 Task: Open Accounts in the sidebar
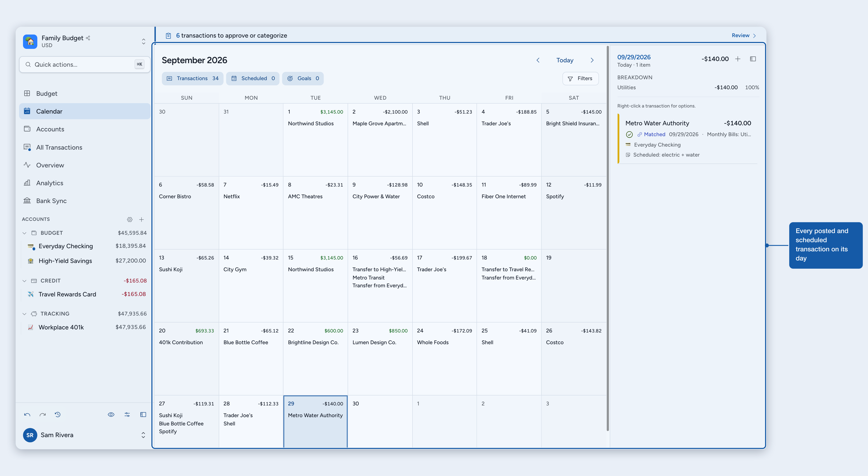click(85, 129)
